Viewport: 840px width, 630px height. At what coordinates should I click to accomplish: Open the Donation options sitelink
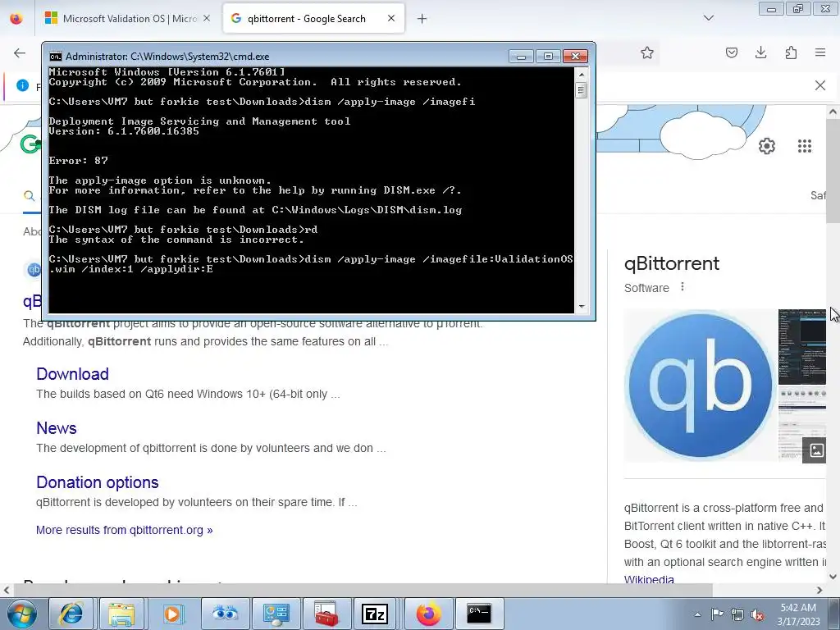98,482
